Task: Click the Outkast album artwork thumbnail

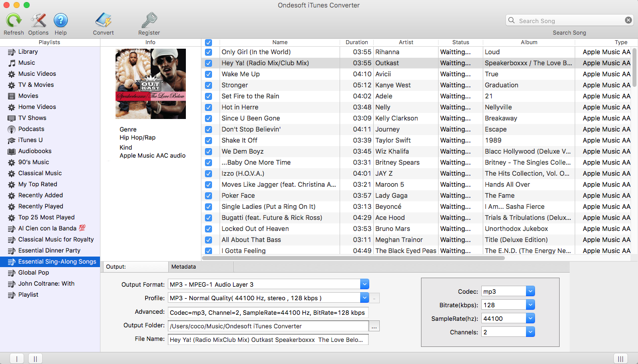Action: click(151, 84)
